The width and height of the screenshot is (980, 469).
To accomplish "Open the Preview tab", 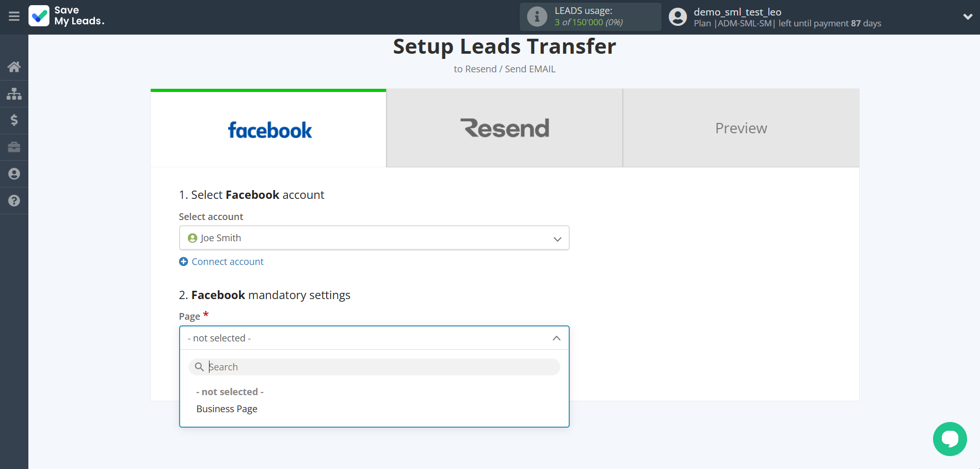I will click(741, 128).
